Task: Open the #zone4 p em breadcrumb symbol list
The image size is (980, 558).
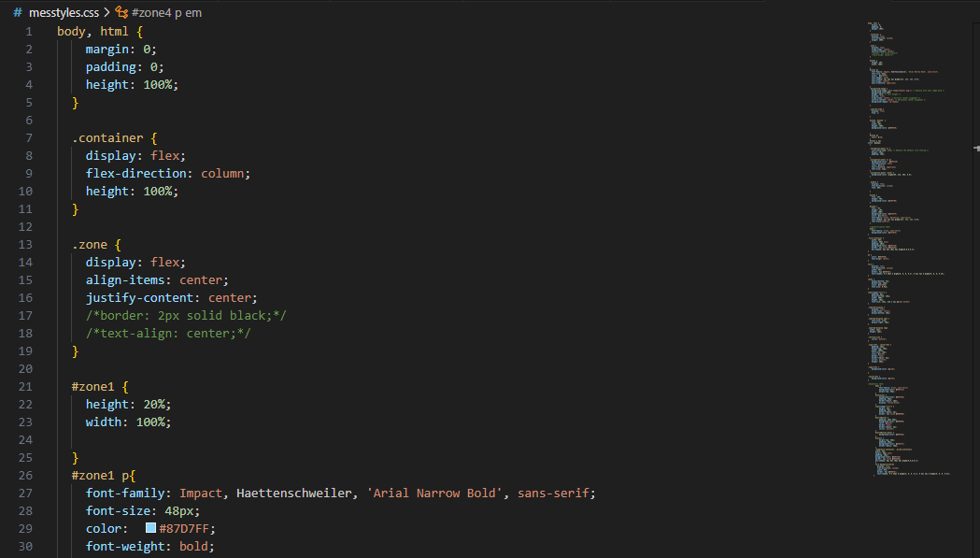Action: coord(167,12)
